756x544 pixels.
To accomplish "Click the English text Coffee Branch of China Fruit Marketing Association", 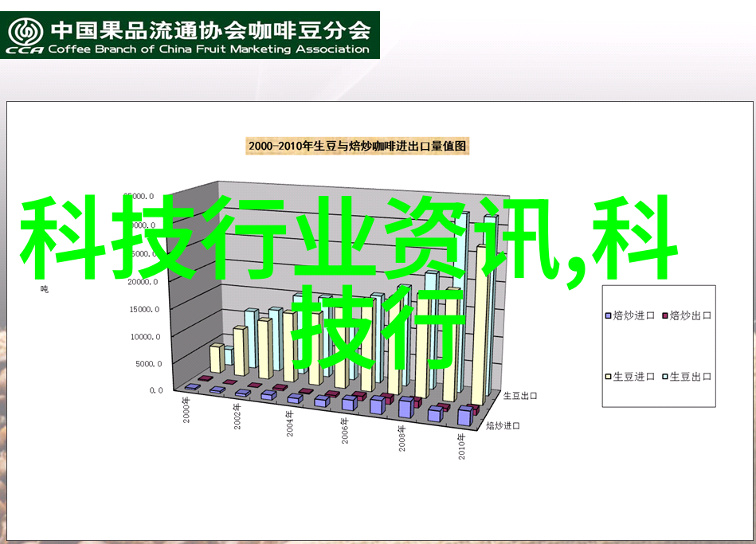I will pyautogui.click(x=208, y=49).
